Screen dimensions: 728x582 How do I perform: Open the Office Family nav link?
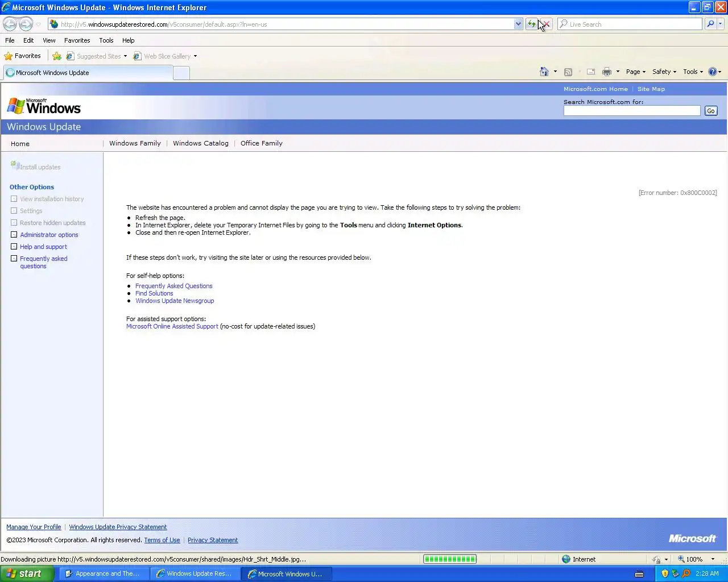click(262, 143)
